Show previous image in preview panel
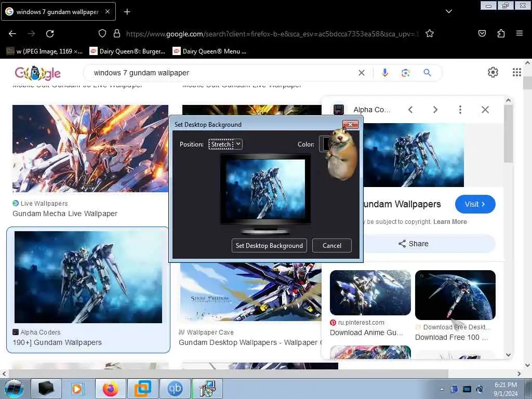Image resolution: width=532 pixels, height=399 pixels. point(410,110)
